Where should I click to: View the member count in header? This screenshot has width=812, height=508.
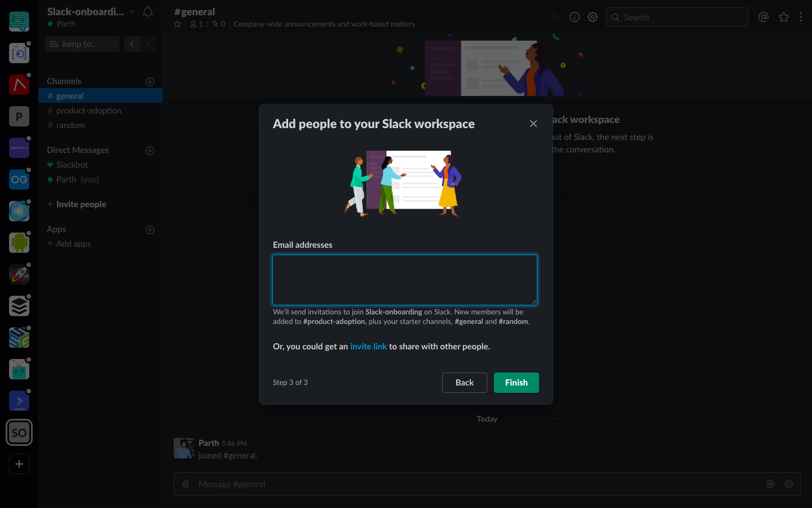(x=196, y=24)
